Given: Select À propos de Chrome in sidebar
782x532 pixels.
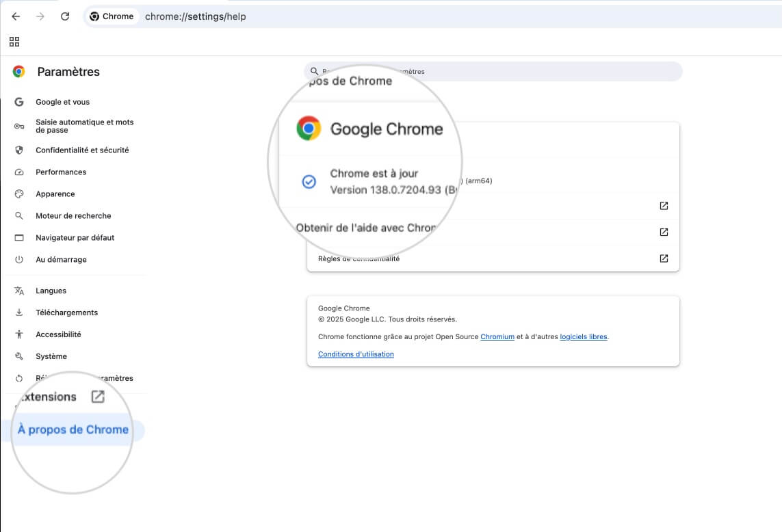Looking at the screenshot, I should [73, 430].
